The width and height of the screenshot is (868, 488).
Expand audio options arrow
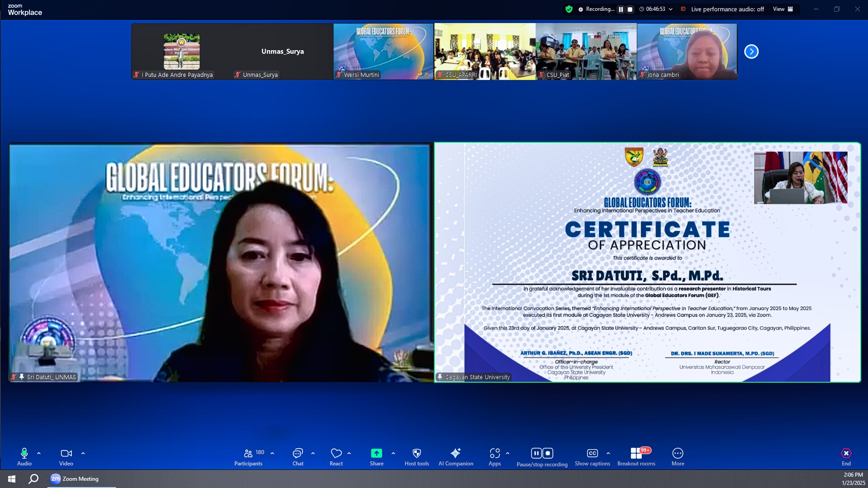pos(39,453)
